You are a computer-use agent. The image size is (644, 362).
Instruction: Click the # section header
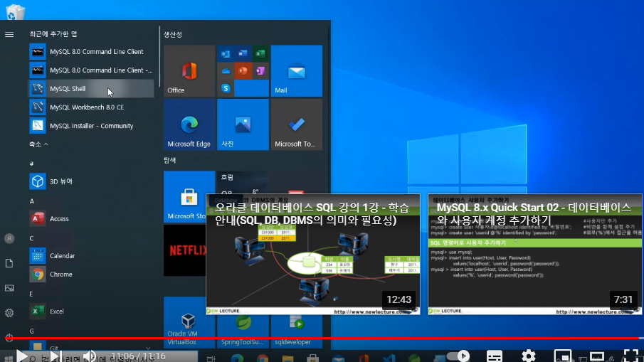(31, 164)
